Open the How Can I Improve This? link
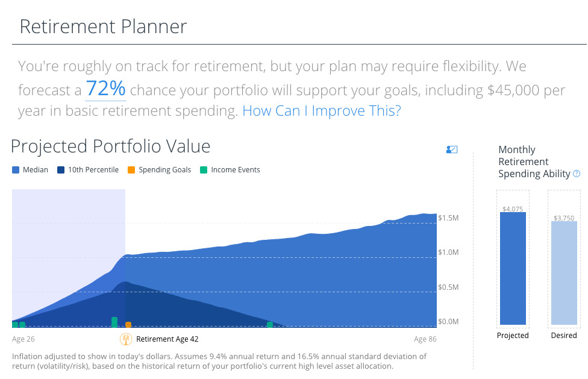 point(322,111)
